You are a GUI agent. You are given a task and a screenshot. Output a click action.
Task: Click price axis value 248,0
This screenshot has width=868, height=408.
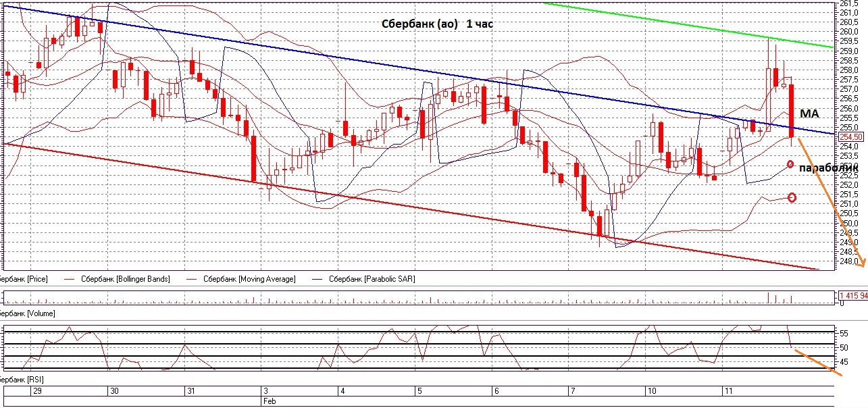[x=850, y=261]
